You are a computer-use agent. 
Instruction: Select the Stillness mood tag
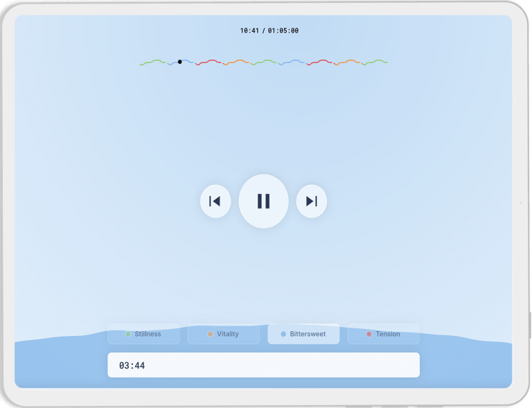pyautogui.click(x=143, y=334)
